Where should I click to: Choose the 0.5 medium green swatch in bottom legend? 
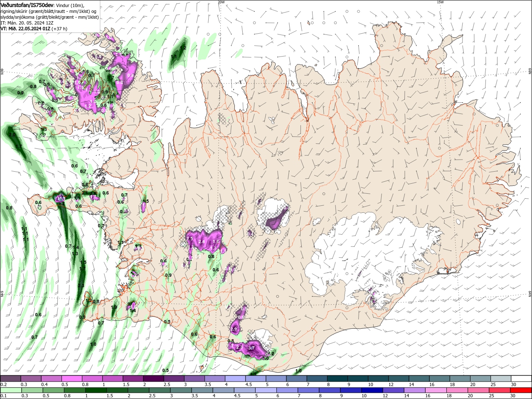[53, 390]
